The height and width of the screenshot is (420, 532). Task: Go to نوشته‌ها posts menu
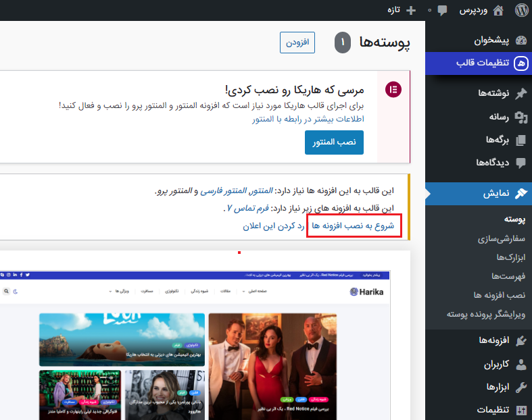click(x=487, y=93)
